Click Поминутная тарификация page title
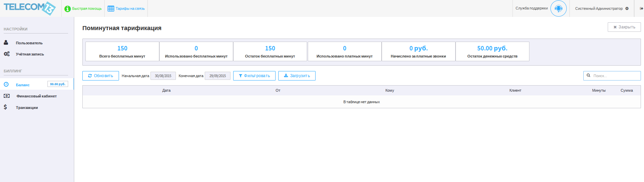Screen dimensions: 644x182 [122, 28]
